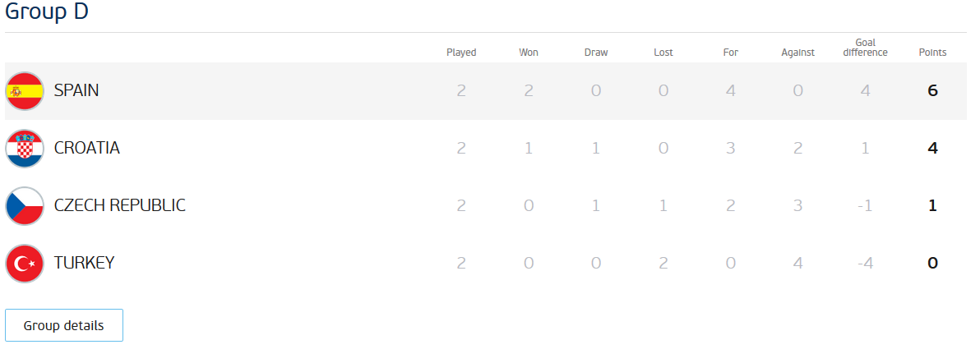
Task: Click the Lost column header
Action: (x=663, y=53)
